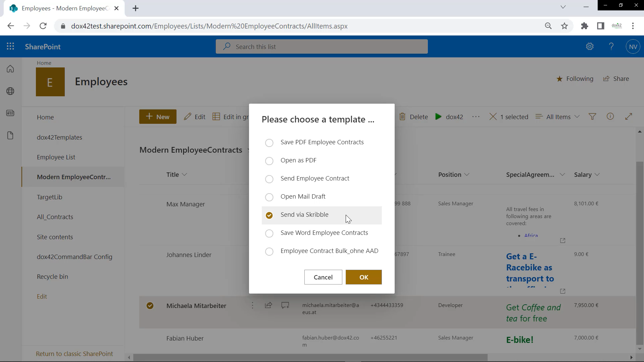Open the All Items view dropdown
This screenshot has height=362, width=644.
tap(558, 117)
